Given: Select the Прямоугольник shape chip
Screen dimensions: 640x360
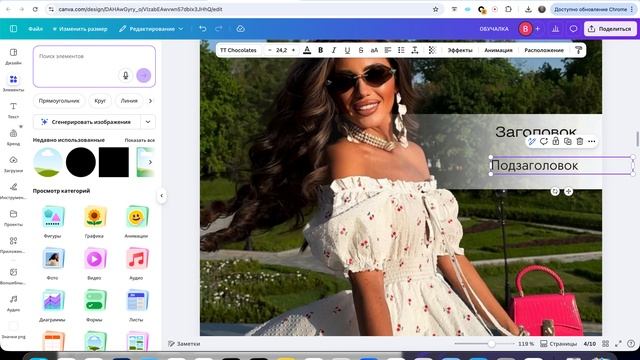Looking at the screenshot, I should [x=59, y=101].
